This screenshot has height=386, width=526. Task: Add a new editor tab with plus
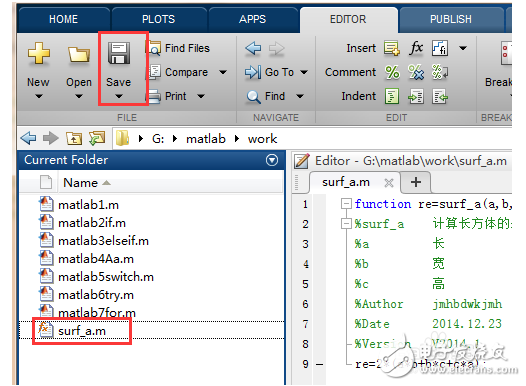point(416,182)
